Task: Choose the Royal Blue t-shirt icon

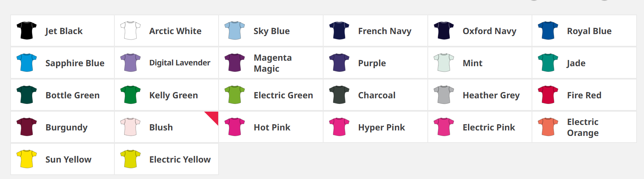Action: 548,31
